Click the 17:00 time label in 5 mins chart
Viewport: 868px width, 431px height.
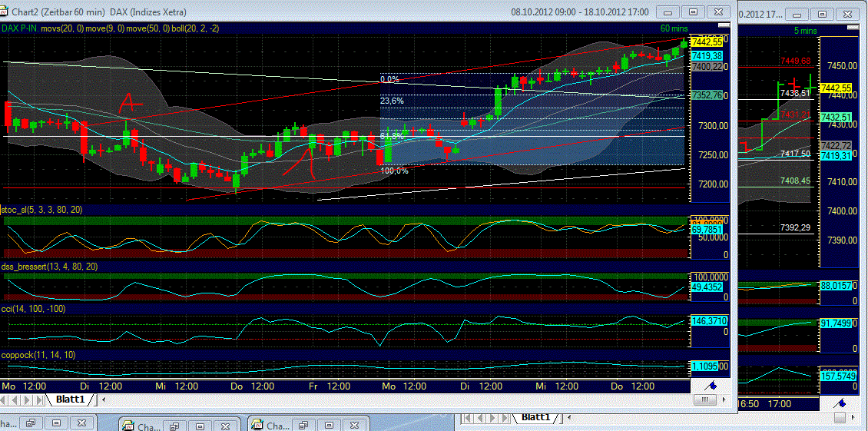[779, 404]
